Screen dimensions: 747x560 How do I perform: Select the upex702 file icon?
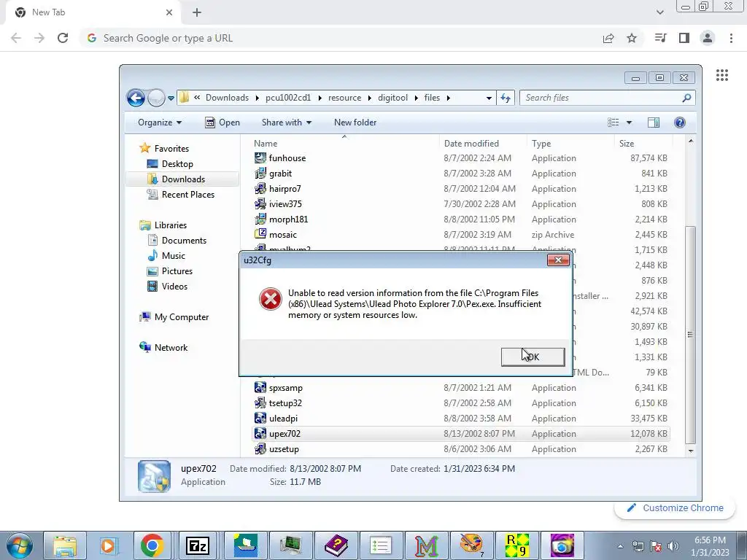[x=260, y=433]
